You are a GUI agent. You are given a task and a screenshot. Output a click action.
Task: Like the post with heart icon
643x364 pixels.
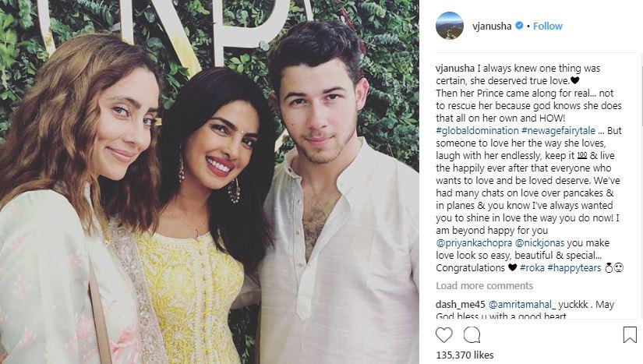click(443, 335)
